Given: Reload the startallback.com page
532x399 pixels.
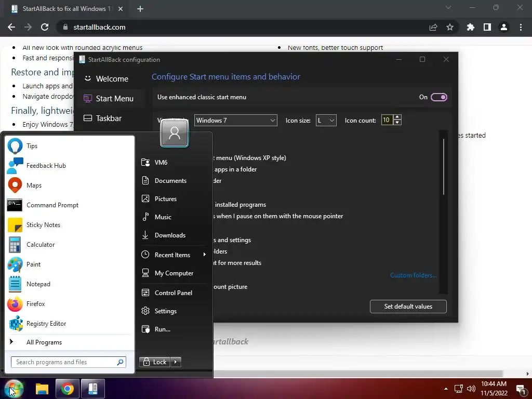Looking at the screenshot, I should point(45,27).
